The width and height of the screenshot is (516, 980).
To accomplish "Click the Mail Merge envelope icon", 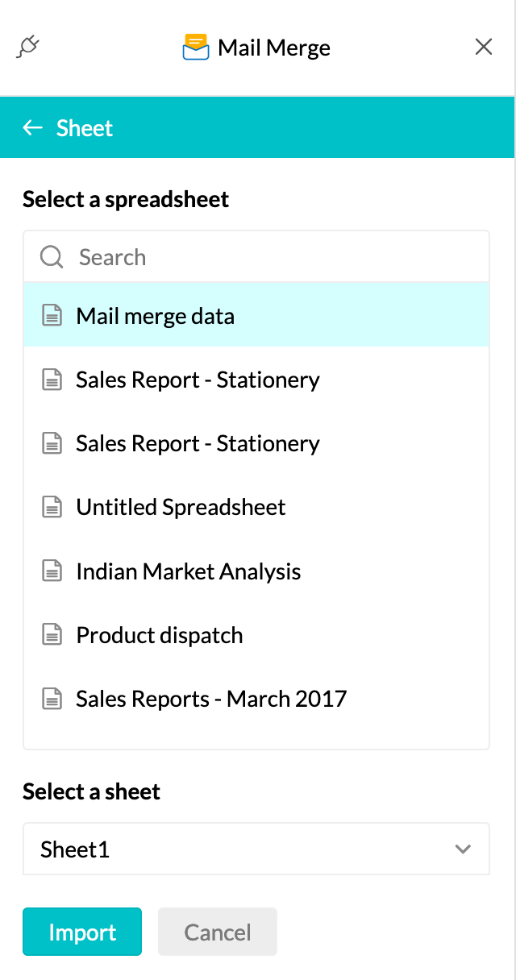I will click(196, 47).
